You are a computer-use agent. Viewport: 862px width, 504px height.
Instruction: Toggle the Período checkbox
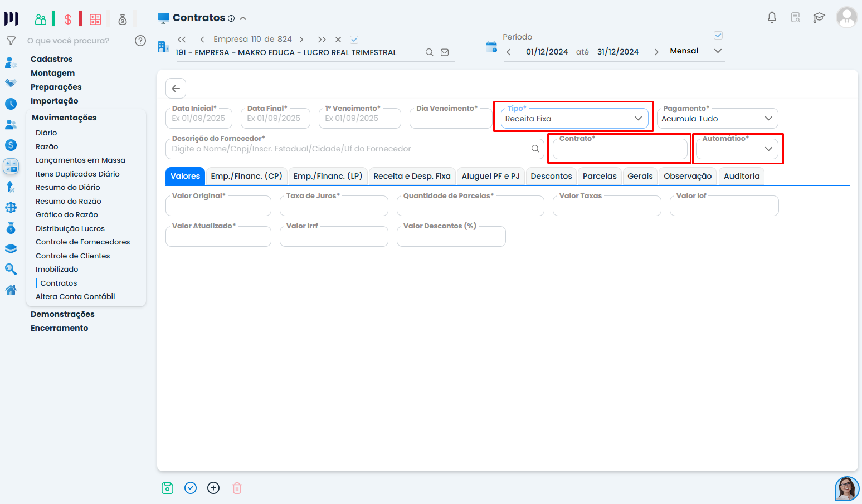[718, 36]
